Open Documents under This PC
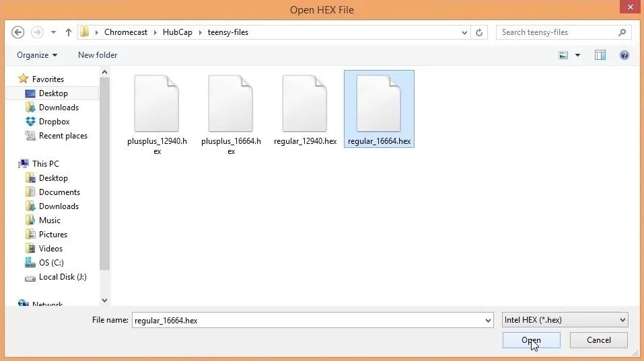Image resolution: width=644 pixels, height=361 pixels. coord(59,192)
